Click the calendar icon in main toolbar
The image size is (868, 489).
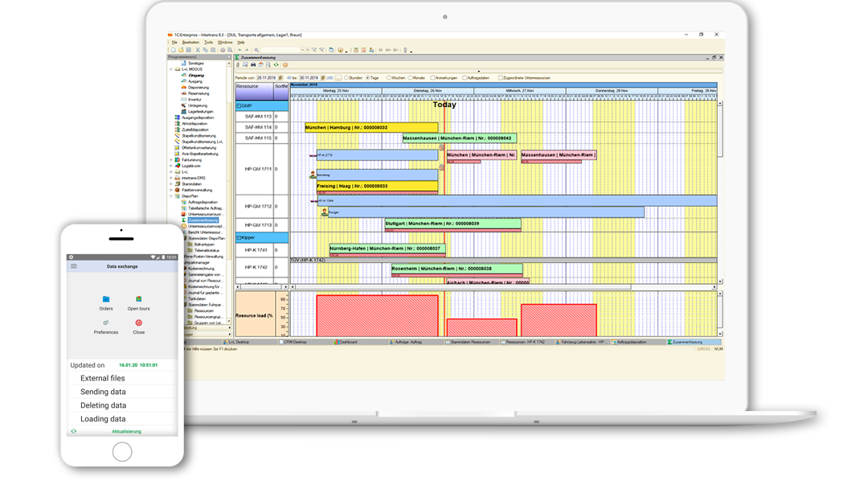(363, 50)
